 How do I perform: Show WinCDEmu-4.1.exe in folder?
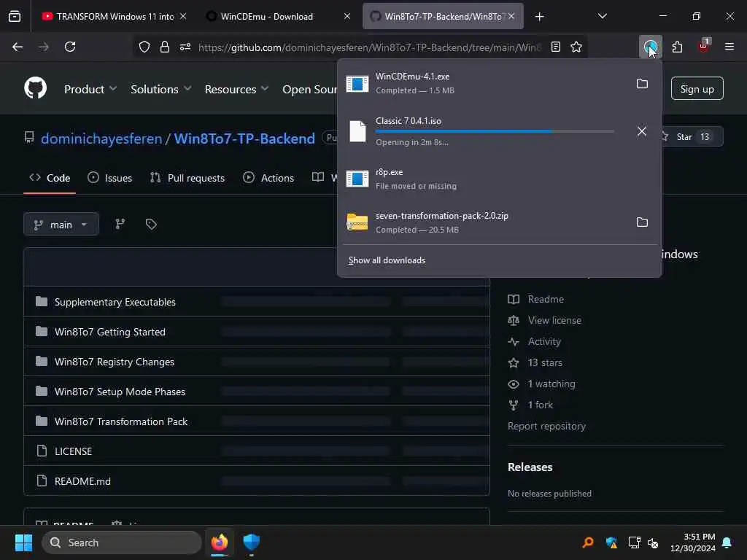click(642, 84)
